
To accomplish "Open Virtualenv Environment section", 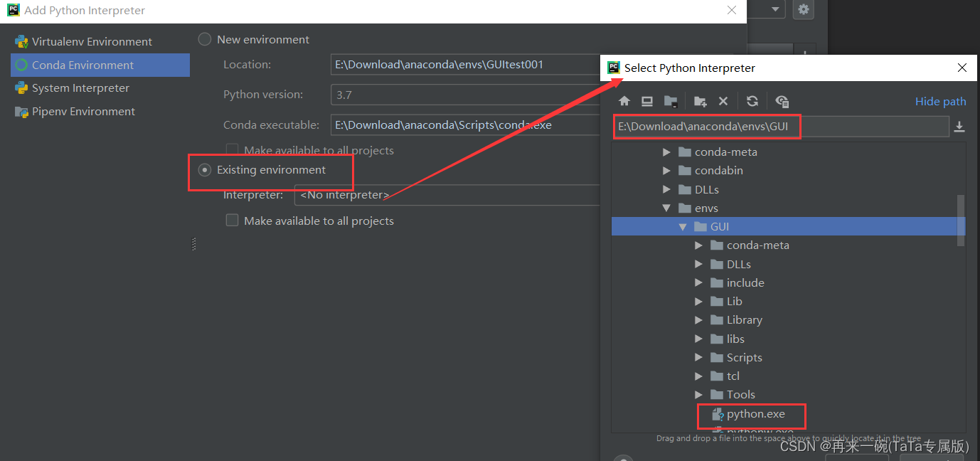I will pos(100,41).
